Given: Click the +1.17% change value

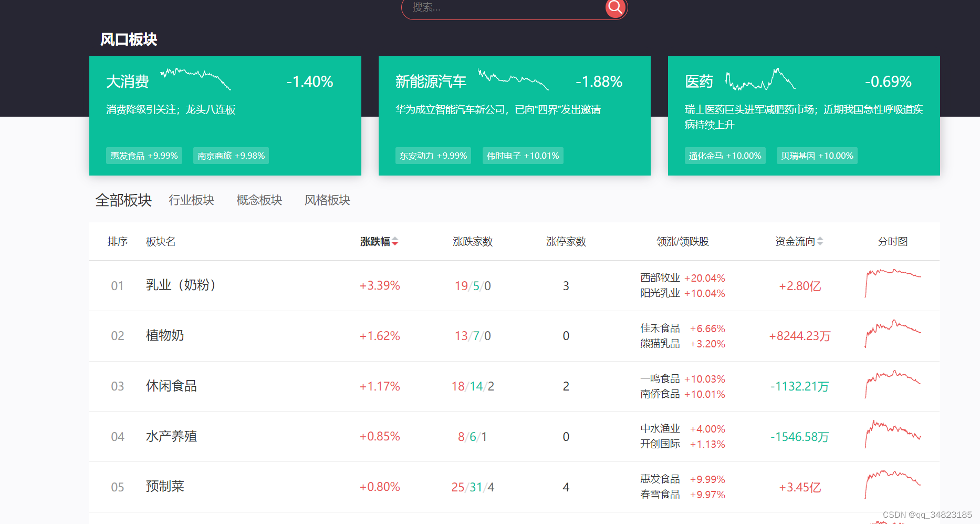Looking at the screenshot, I should (380, 386).
